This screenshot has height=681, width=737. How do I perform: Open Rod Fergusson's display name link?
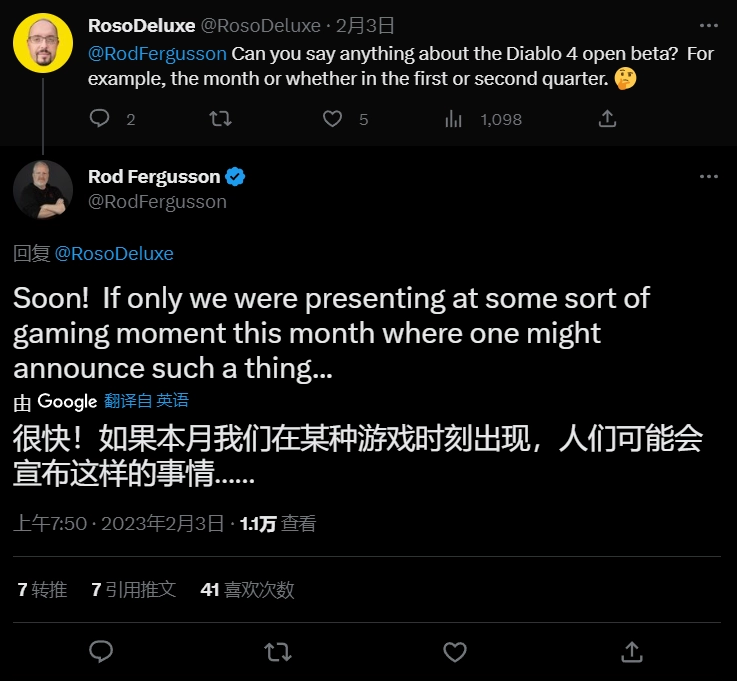[154, 176]
